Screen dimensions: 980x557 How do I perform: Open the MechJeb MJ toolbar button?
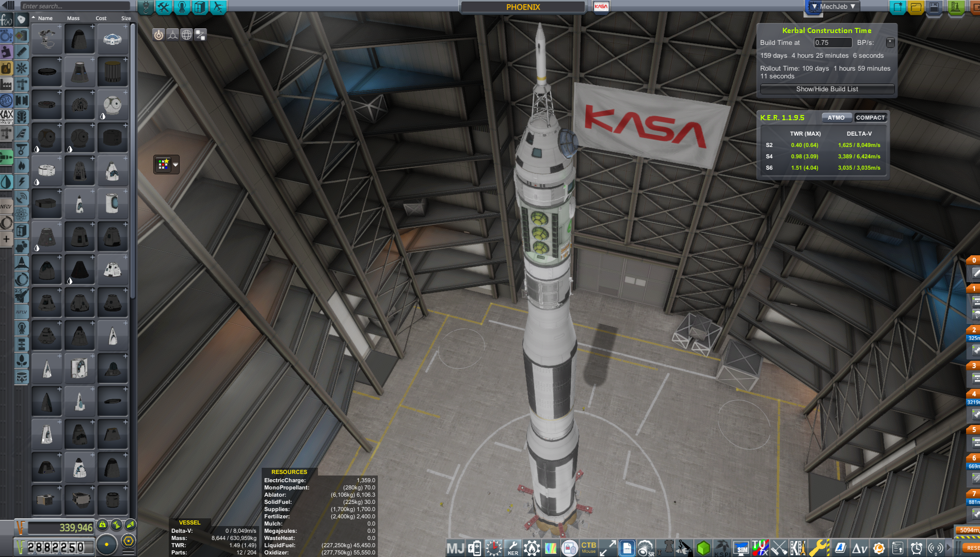(x=455, y=548)
